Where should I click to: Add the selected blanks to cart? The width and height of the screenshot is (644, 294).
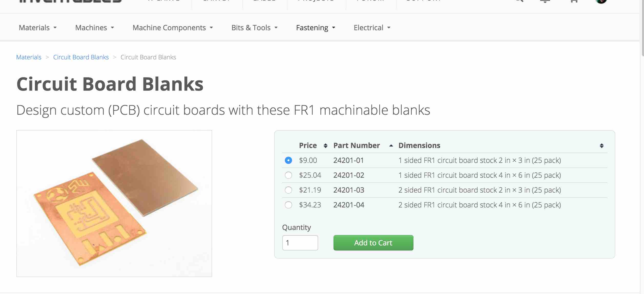pyautogui.click(x=373, y=243)
